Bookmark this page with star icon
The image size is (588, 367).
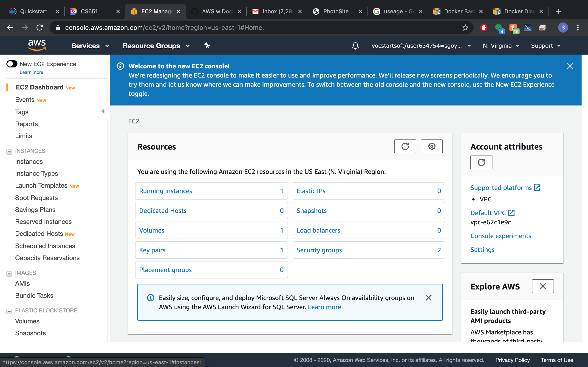pos(465,28)
